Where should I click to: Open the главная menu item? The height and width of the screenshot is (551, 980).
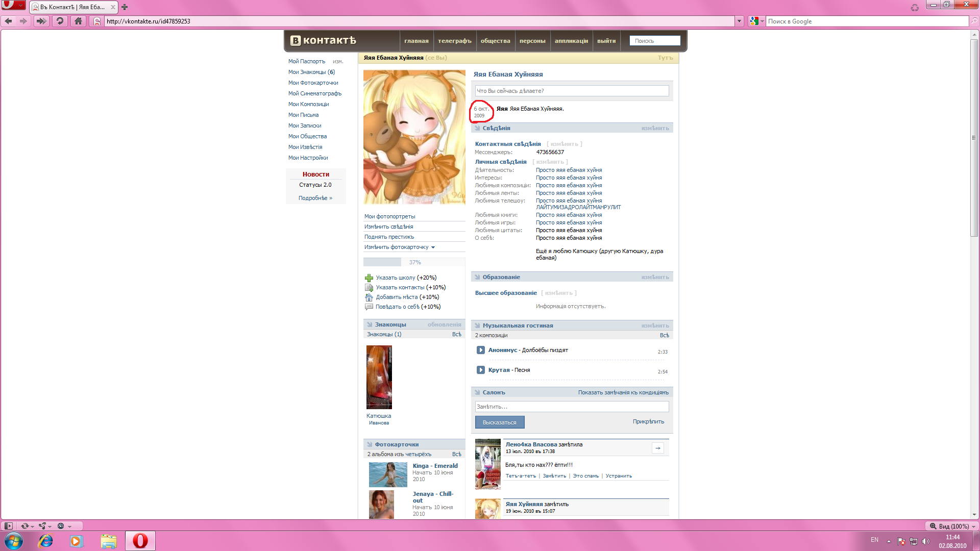pyautogui.click(x=416, y=41)
